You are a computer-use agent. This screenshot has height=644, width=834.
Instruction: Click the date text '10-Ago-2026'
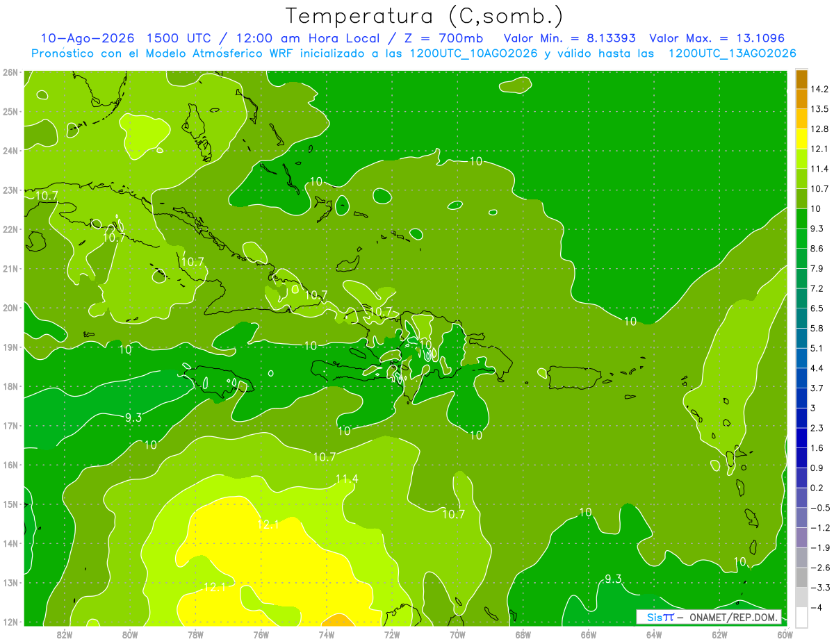click(86, 38)
